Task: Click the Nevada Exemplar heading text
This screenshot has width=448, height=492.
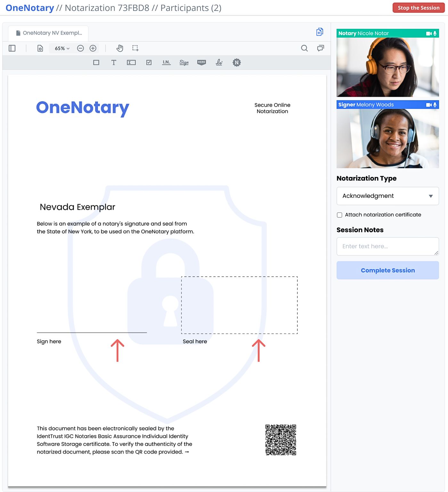Action: pos(77,207)
